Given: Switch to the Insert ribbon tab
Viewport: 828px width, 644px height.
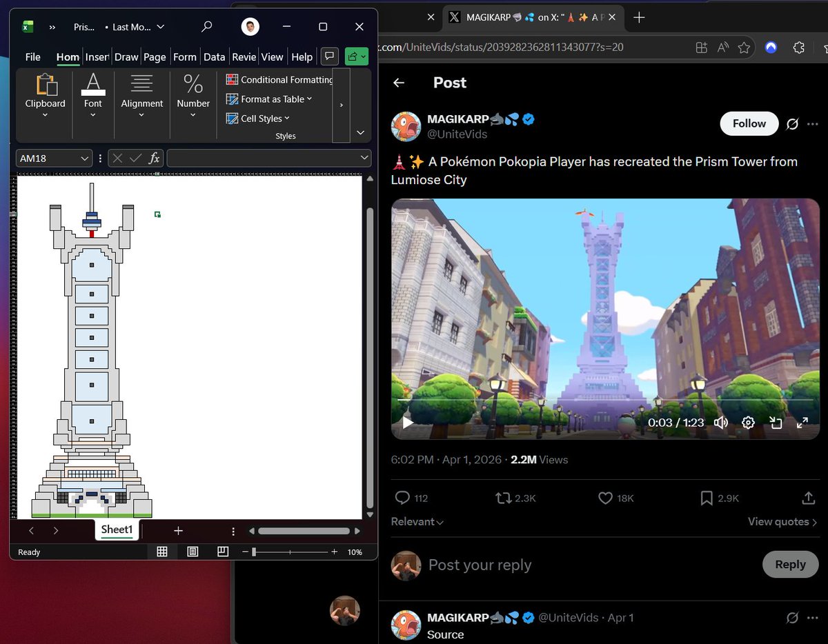Looking at the screenshot, I should [x=97, y=57].
